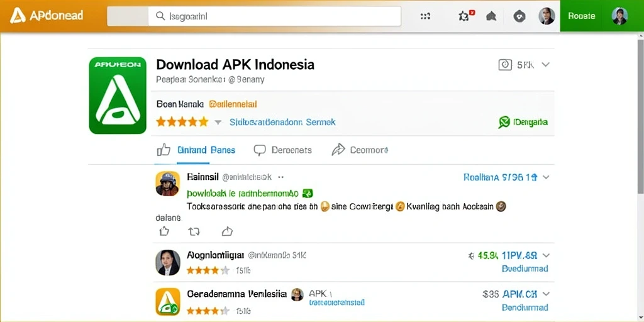The image size is (644, 322).
Task: Repost the Bainnsil post with retweet icon
Action: point(194,231)
